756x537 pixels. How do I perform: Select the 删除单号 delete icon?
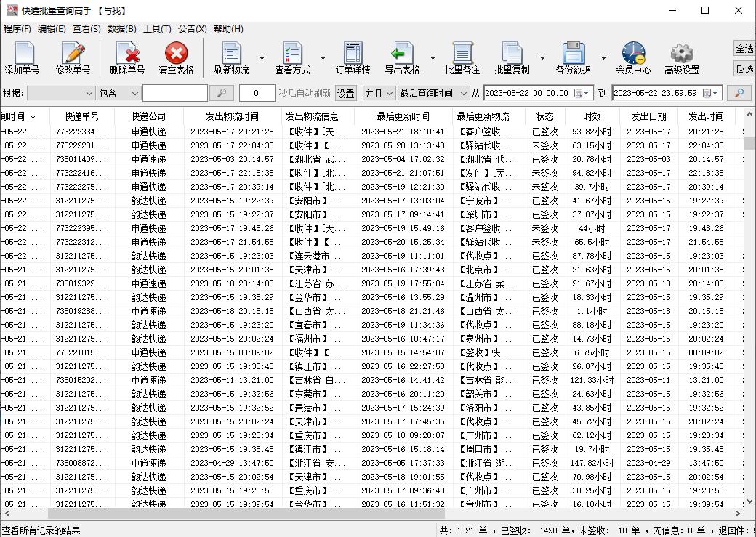127,58
